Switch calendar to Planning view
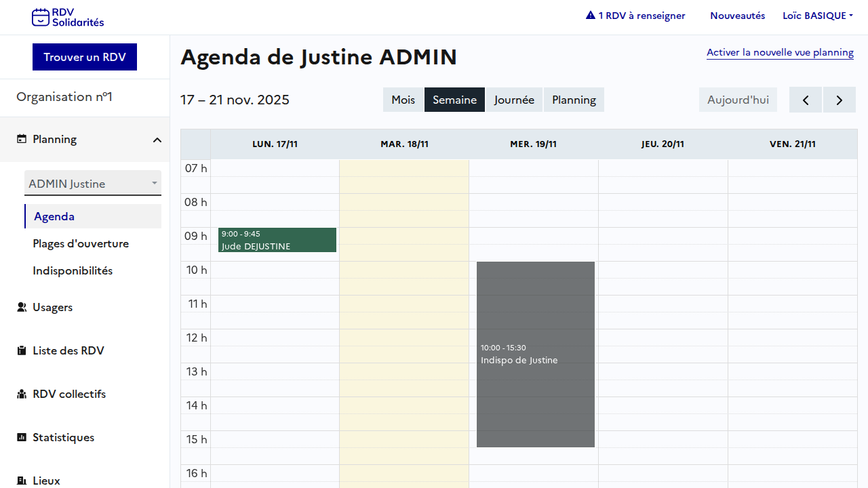Viewport: 868px width, 488px height. 574,100
